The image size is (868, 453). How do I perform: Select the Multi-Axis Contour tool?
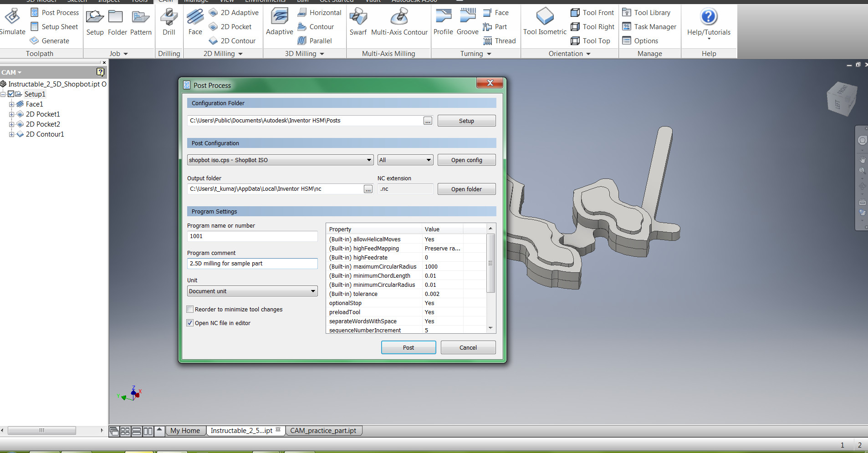(399, 21)
